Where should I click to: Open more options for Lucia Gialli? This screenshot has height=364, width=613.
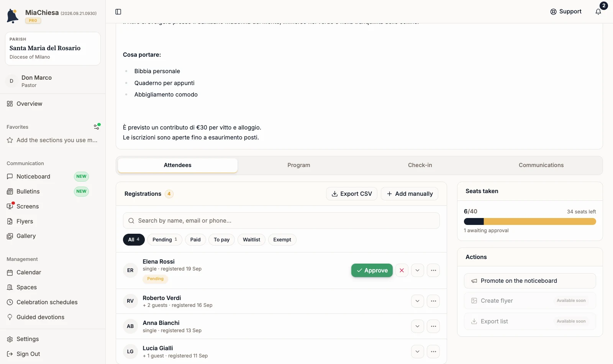433,352
